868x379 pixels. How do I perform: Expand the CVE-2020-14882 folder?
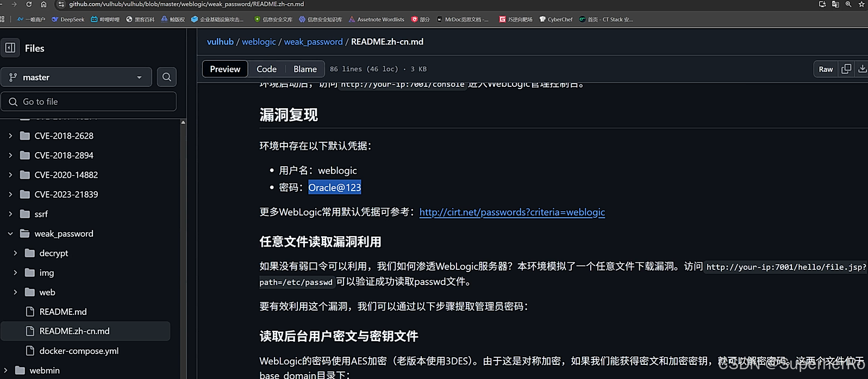click(10, 175)
